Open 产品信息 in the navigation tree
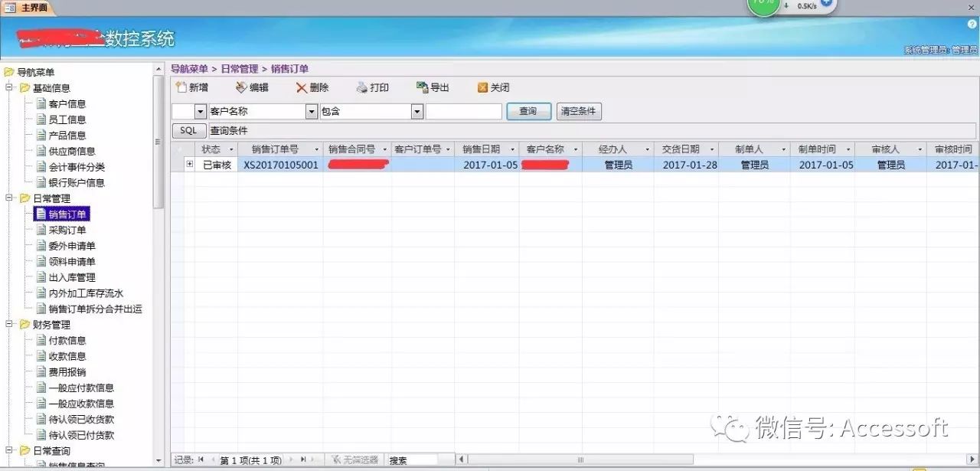This screenshot has height=471, width=980. pos(67,136)
